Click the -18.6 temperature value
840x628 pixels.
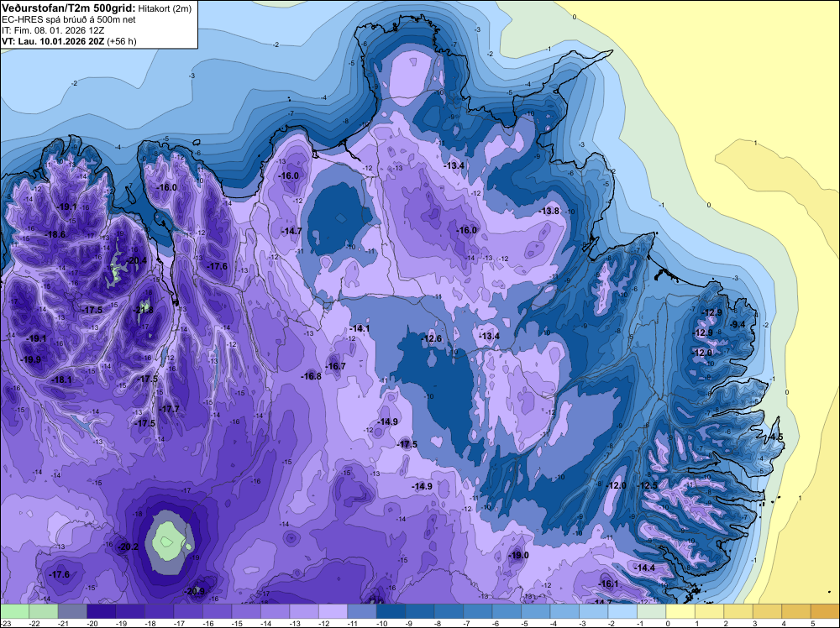(x=55, y=234)
